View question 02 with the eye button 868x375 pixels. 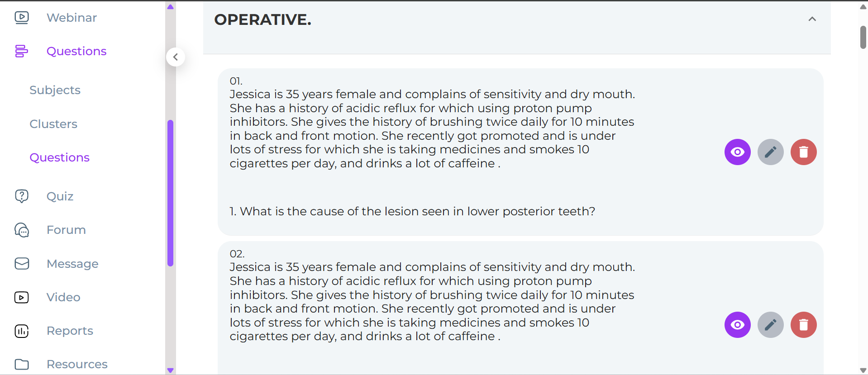tap(737, 325)
